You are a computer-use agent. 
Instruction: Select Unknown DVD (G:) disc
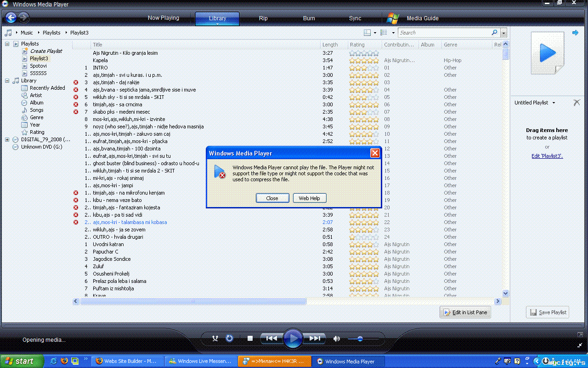(37, 147)
